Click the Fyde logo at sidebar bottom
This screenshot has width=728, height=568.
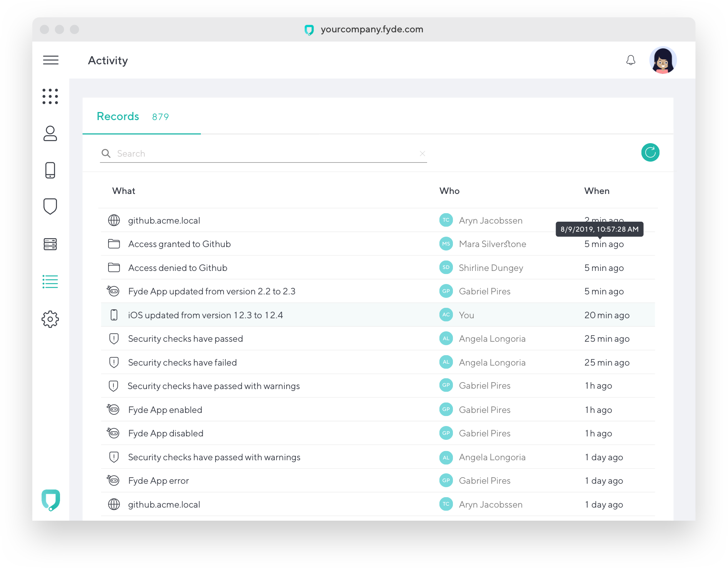[51, 500]
